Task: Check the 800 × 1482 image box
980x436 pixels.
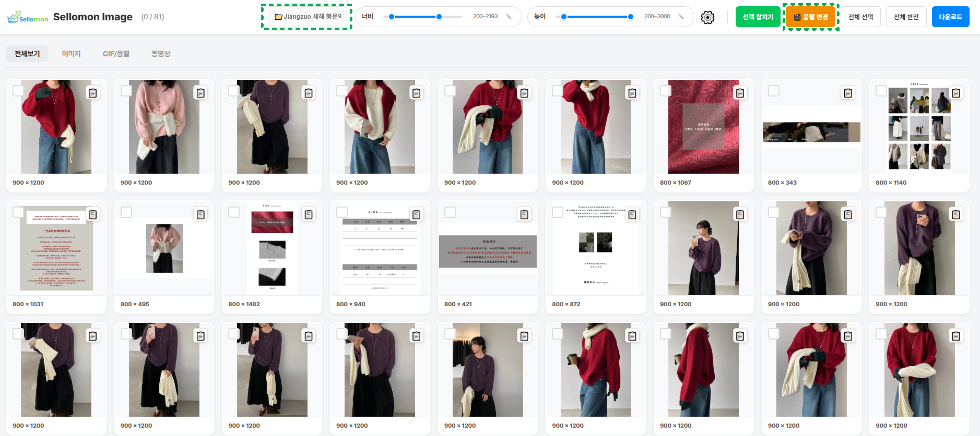Action: 234,212
